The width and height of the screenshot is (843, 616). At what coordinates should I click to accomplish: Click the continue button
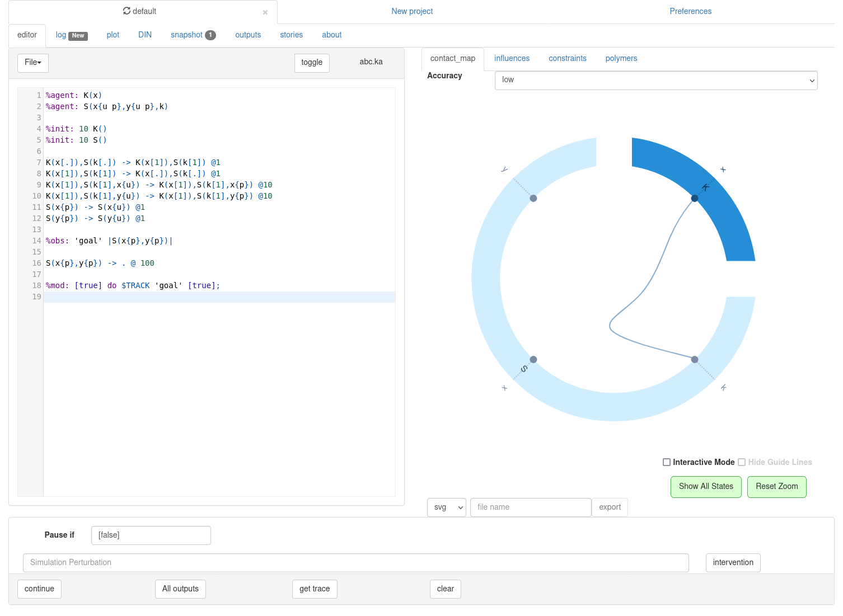tap(39, 589)
